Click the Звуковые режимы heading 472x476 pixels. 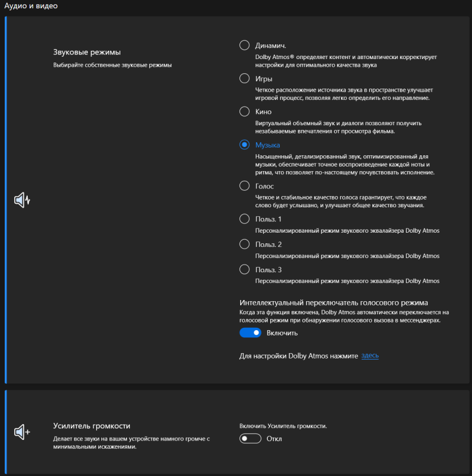(87, 52)
